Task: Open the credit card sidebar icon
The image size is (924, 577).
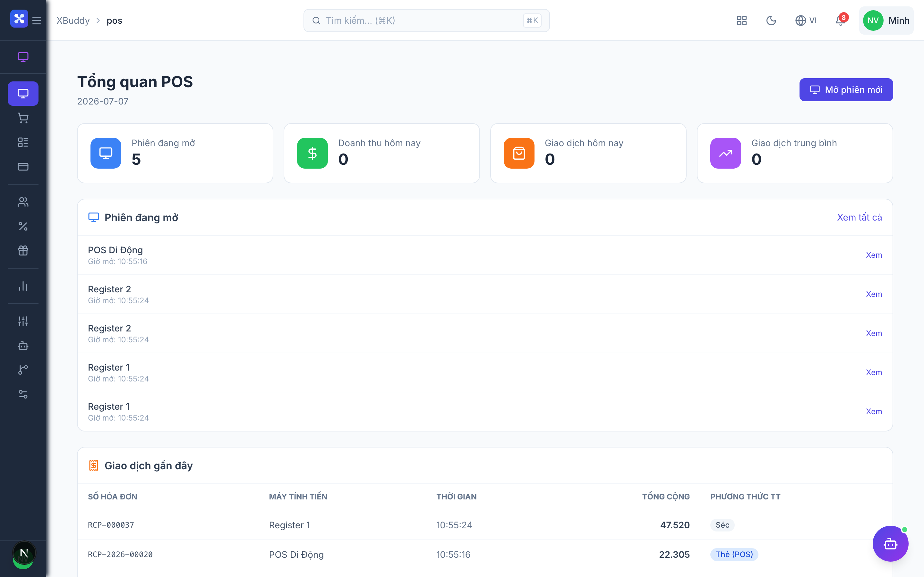Action: 23,167
